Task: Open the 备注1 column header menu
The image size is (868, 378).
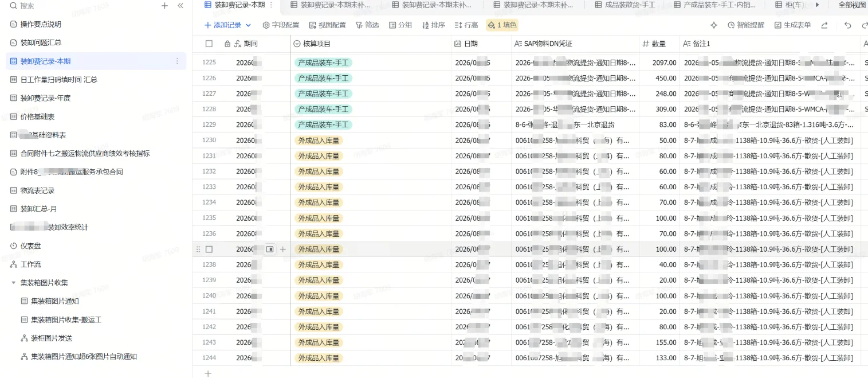Action: click(x=770, y=44)
